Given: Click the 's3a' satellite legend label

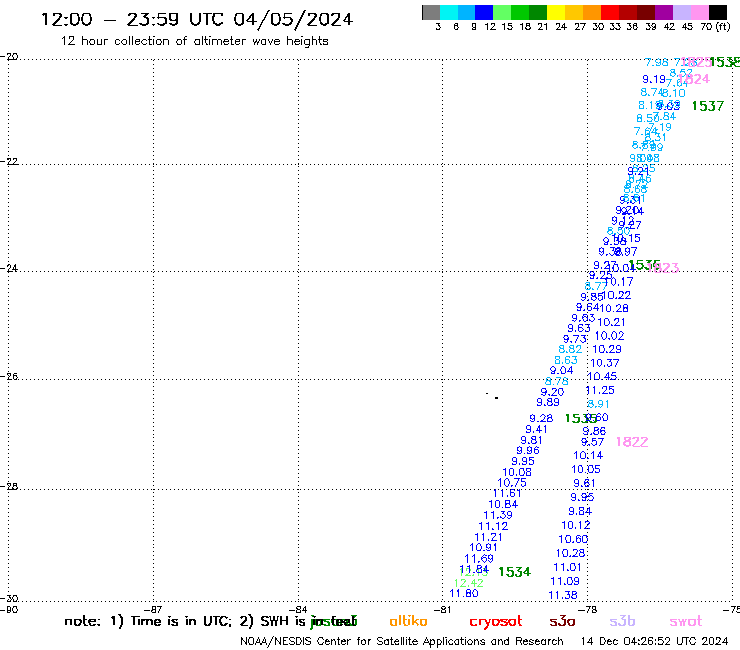Looking at the screenshot, I should (x=562, y=622).
